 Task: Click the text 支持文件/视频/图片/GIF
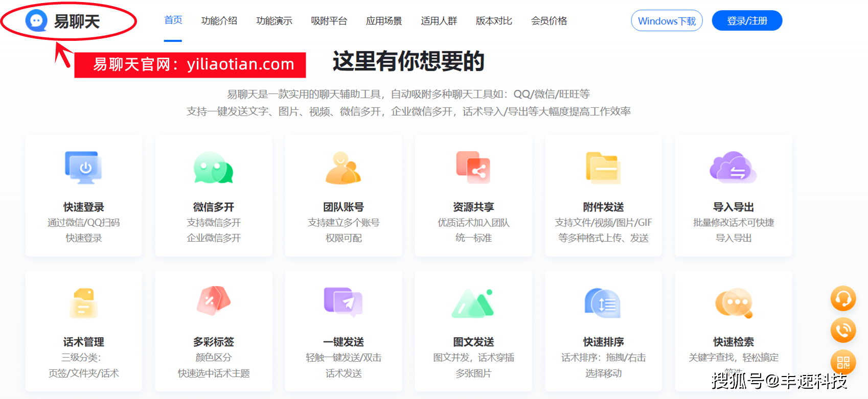(603, 223)
